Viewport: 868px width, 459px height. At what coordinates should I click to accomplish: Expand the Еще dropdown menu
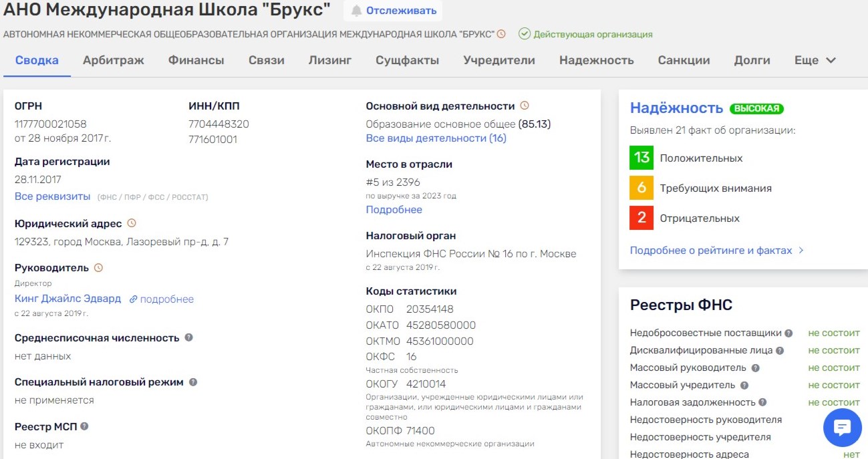(815, 60)
